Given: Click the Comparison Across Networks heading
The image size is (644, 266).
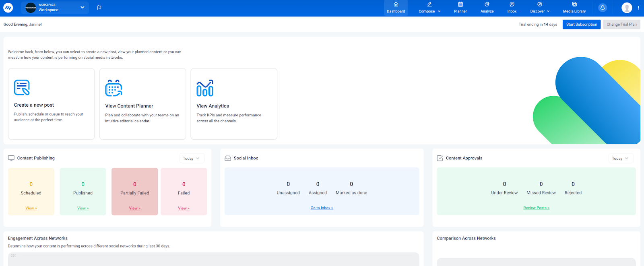Looking at the screenshot, I should coord(466,238).
